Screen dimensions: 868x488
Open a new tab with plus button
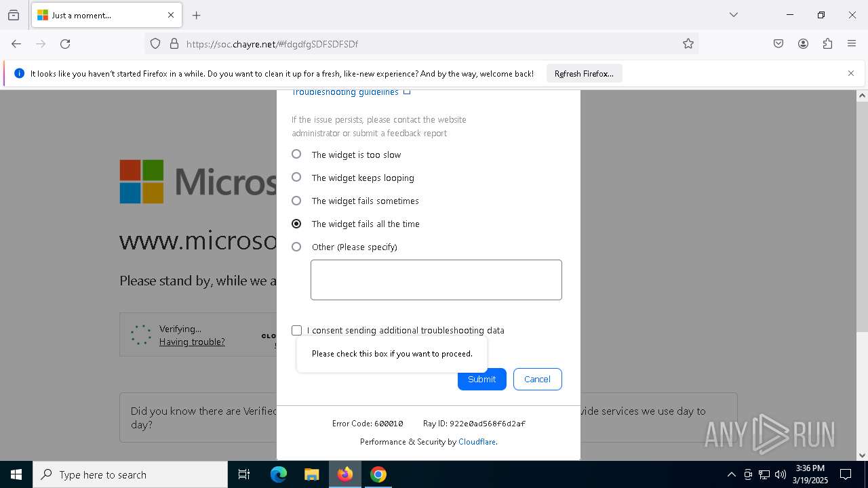(197, 15)
